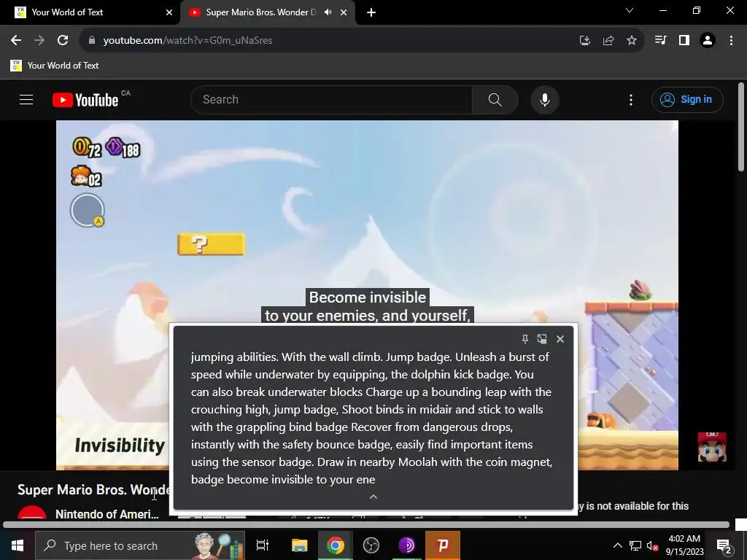Viewport: 747px width, 560px height.
Task: Click the install/download page icon in address bar
Action: point(584,41)
